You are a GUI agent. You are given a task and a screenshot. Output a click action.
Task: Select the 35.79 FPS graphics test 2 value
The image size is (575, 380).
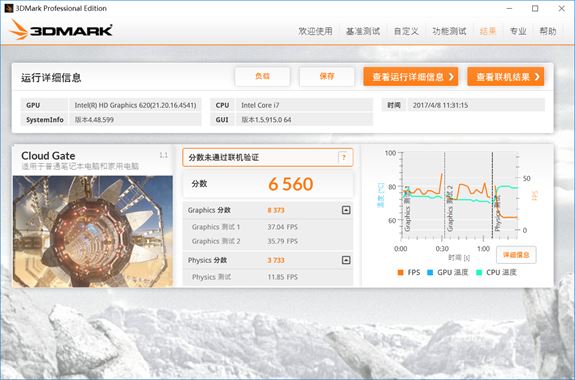[x=282, y=241]
